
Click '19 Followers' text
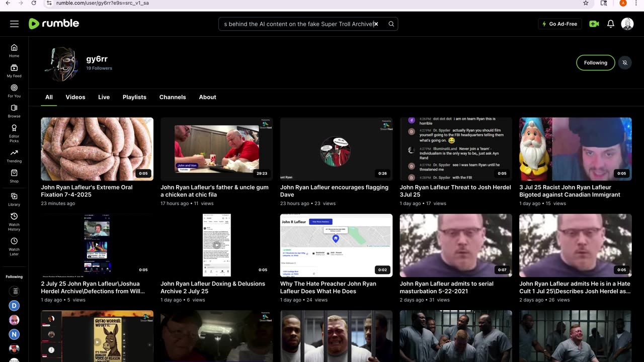tap(99, 68)
